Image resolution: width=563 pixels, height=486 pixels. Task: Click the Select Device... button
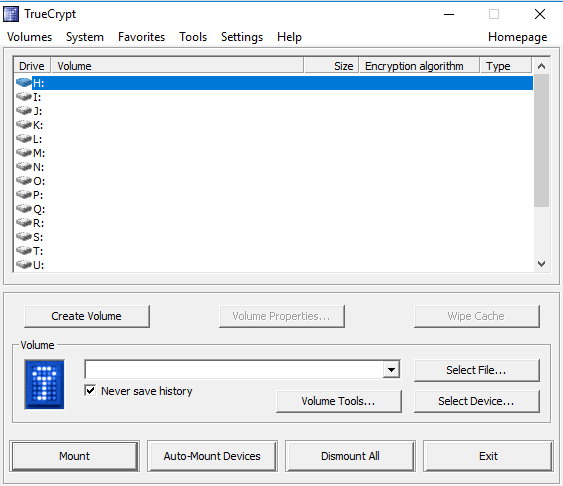[476, 401]
